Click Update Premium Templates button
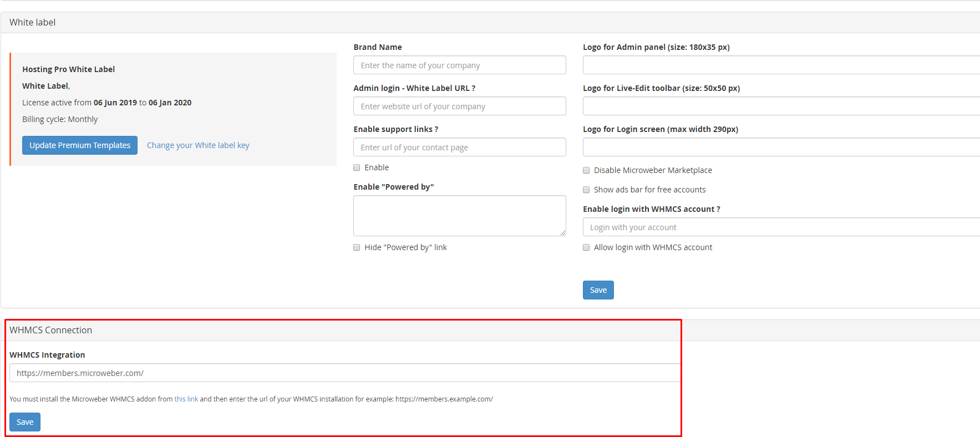This screenshot has width=980, height=437. (x=80, y=145)
